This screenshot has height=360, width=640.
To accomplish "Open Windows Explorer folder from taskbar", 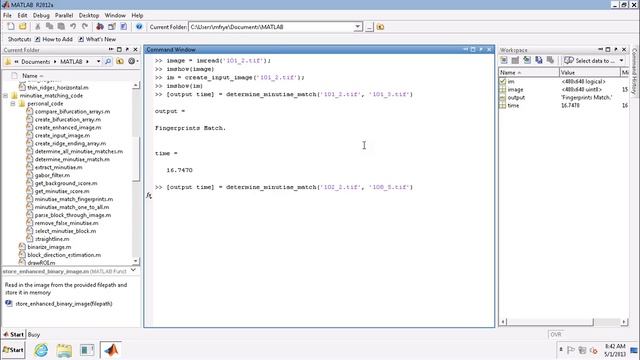I will point(64,350).
